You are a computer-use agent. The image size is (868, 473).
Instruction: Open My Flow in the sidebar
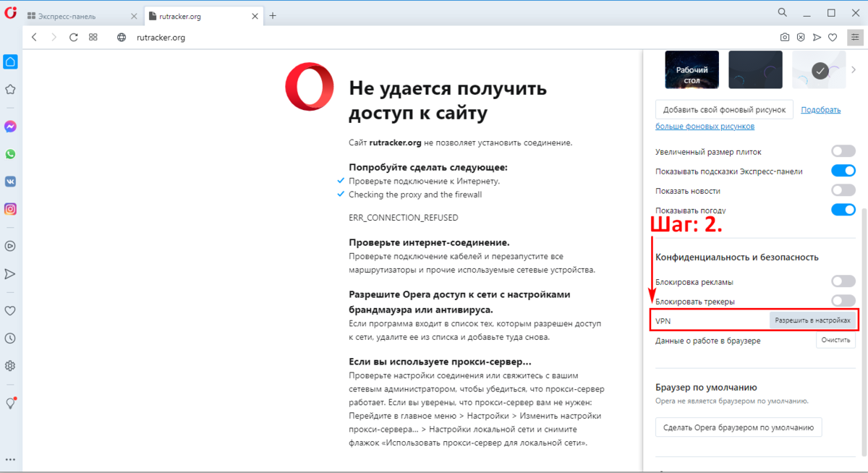(x=10, y=274)
